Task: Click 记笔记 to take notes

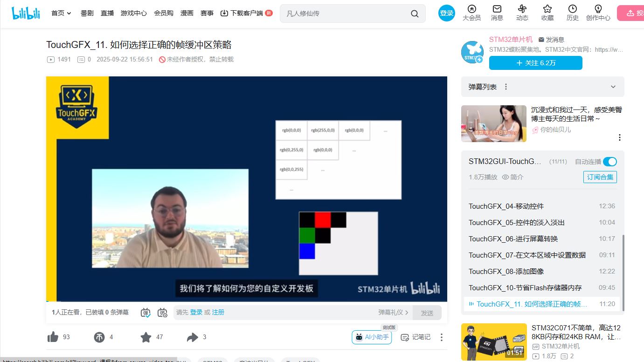Action: [416, 337]
